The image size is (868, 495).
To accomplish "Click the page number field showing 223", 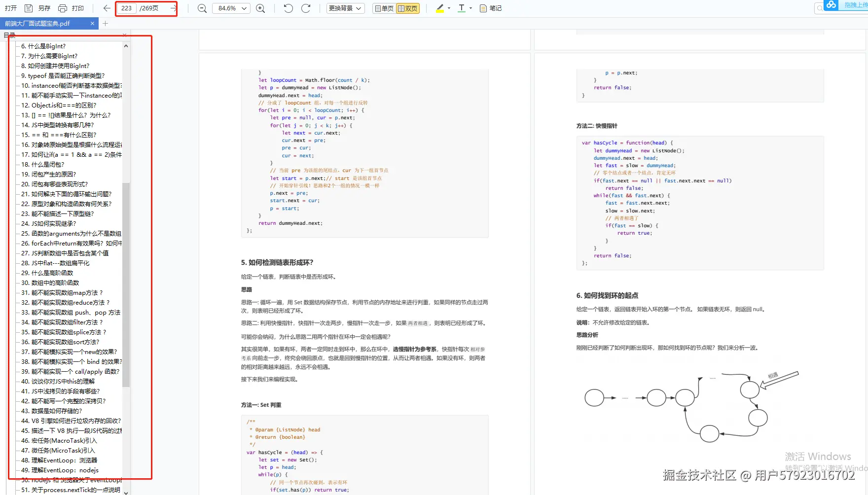I will point(127,8).
